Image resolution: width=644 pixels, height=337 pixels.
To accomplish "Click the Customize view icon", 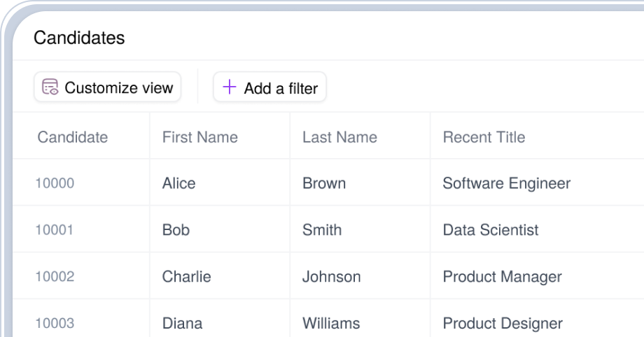I will [x=50, y=87].
